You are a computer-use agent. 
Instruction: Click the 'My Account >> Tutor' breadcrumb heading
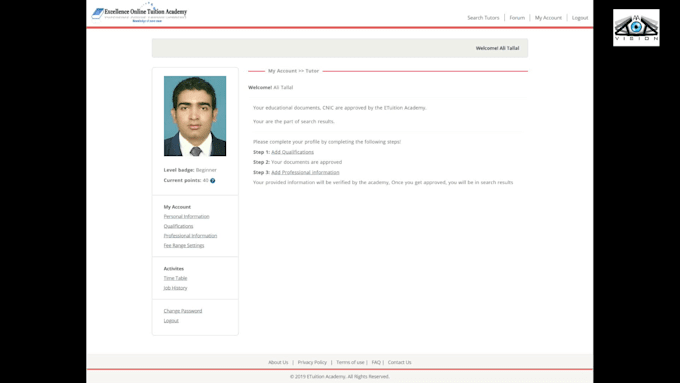click(294, 71)
